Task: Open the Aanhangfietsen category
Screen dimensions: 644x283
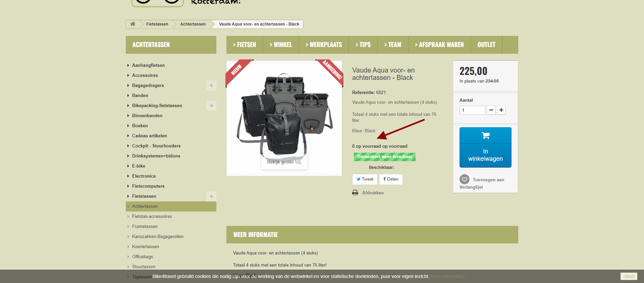Action: click(148, 65)
